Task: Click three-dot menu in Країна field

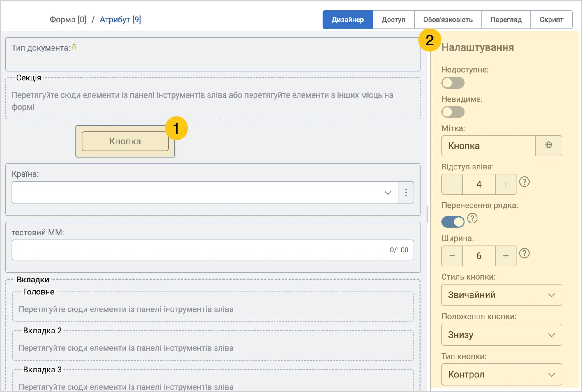Action: [x=406, y=193]
